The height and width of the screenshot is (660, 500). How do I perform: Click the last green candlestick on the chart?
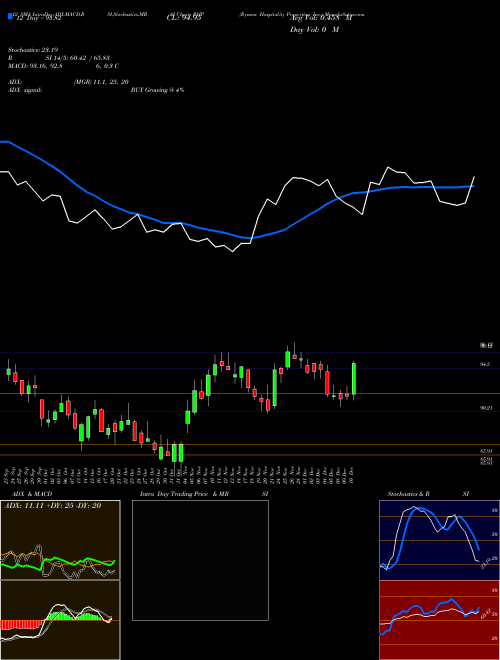pyautogui.click(x=354, y=380)
